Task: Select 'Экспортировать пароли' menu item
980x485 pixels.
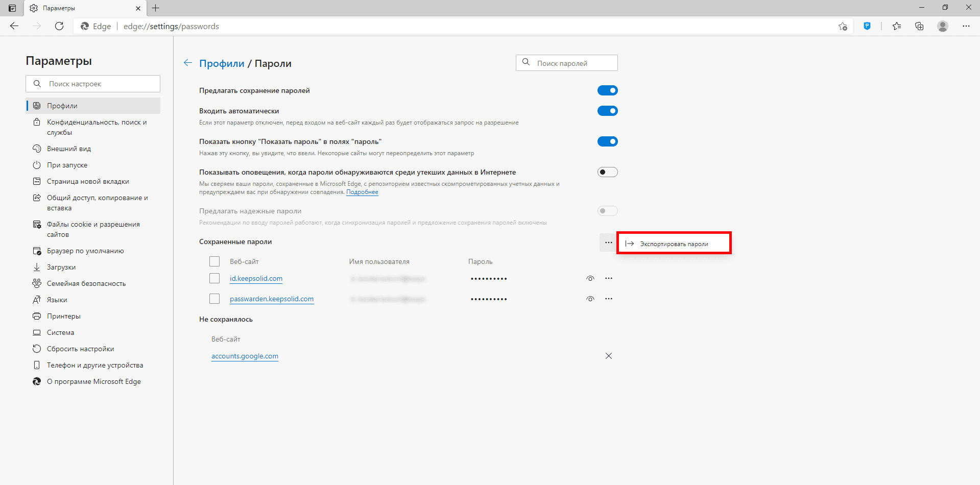Action: point(674,244)
